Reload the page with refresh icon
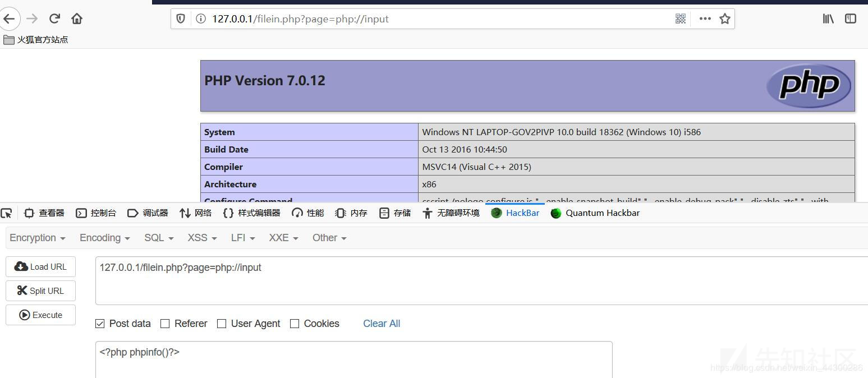 [x=54, y=19]
